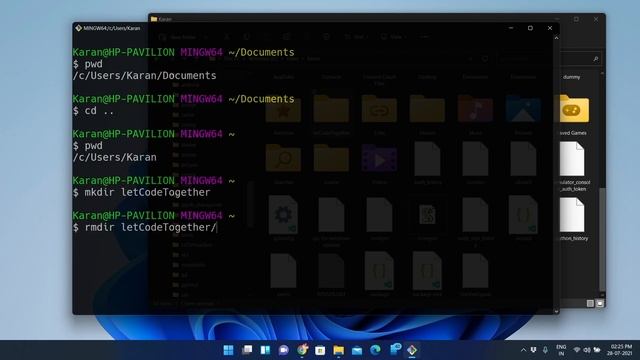The image size is (640, 360).
Task: Click the 'dummy' label in Explorer
Action: pos(571,77)
